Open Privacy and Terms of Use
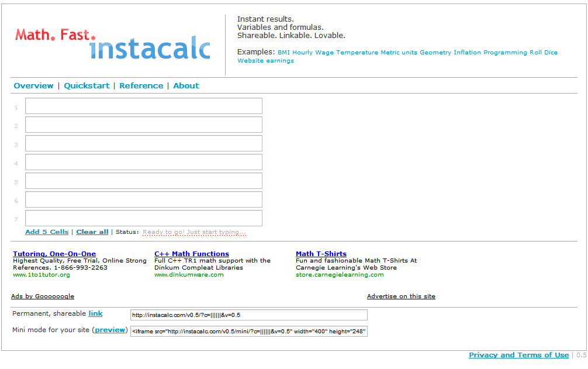The image size is (588, 369). pos(518,355)
